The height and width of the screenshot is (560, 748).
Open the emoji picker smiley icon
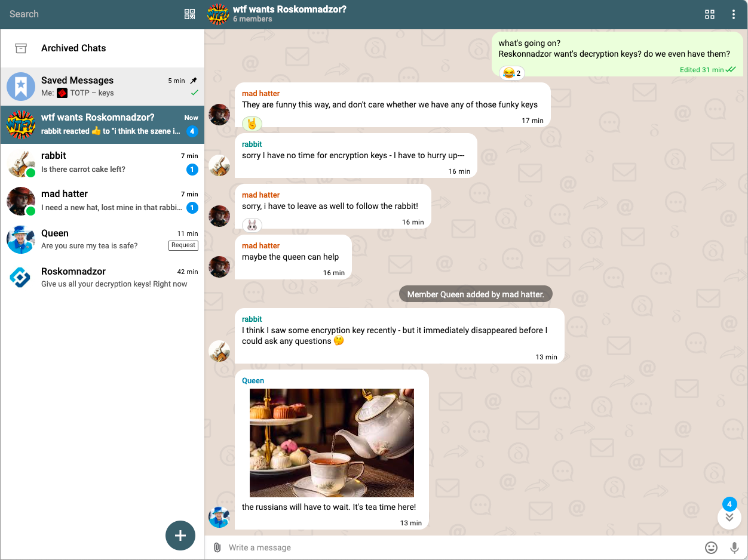711,547
